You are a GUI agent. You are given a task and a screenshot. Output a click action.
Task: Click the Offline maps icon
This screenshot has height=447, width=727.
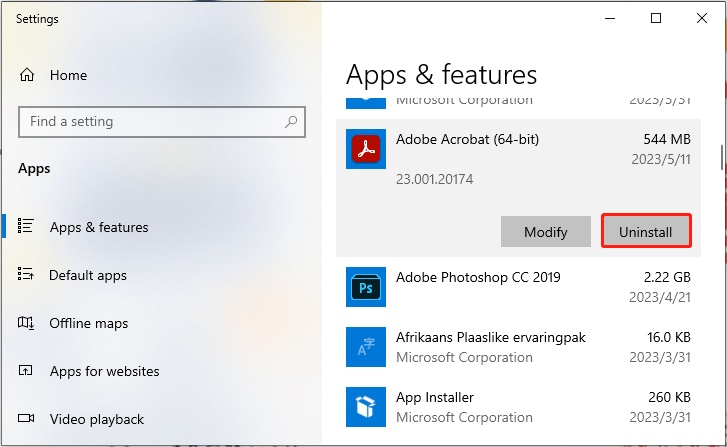tap(26, 322)
